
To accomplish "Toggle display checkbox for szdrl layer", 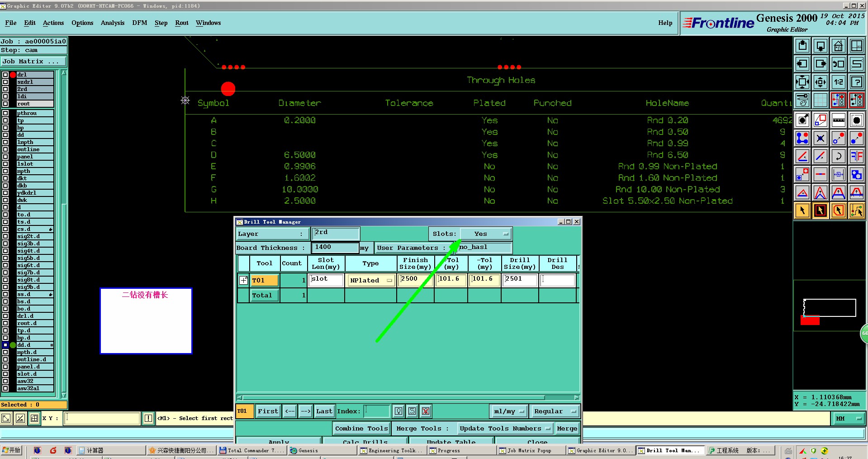I will coord(5,82).
